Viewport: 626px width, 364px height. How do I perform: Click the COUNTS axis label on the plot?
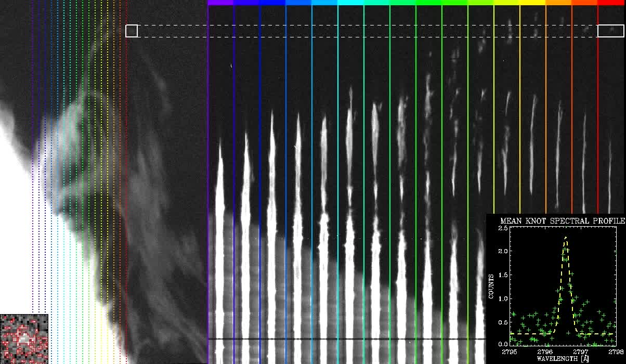[491, 287]
